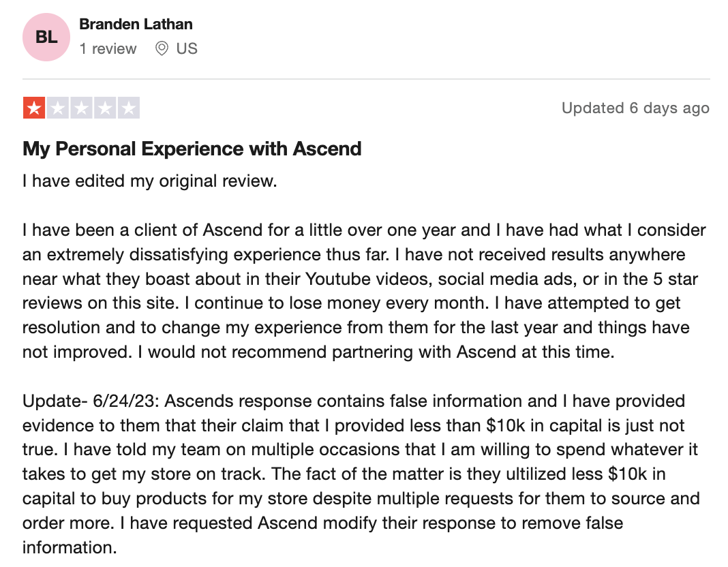
Task: Click the red first rating star
Action: [x=34, y=108]
